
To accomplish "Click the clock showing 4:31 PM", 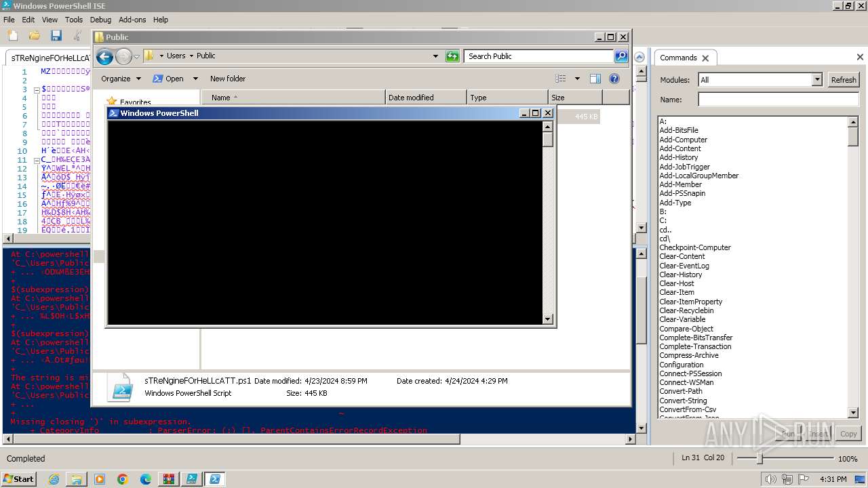I will [x=833, y=479].
